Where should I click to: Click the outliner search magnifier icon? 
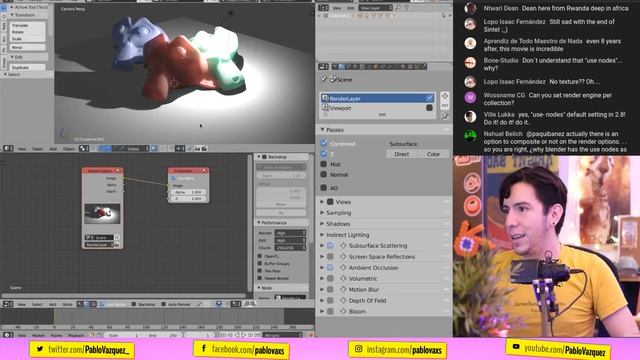click(398, 8)
